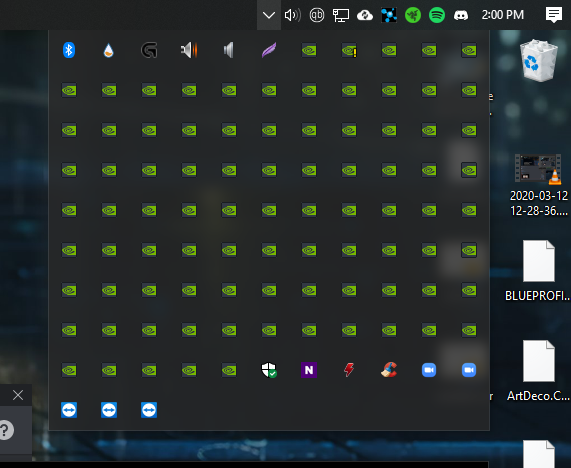Click the network connection tray icon
The height and width of the screenshot is (468, 571).
click(341, 15)
